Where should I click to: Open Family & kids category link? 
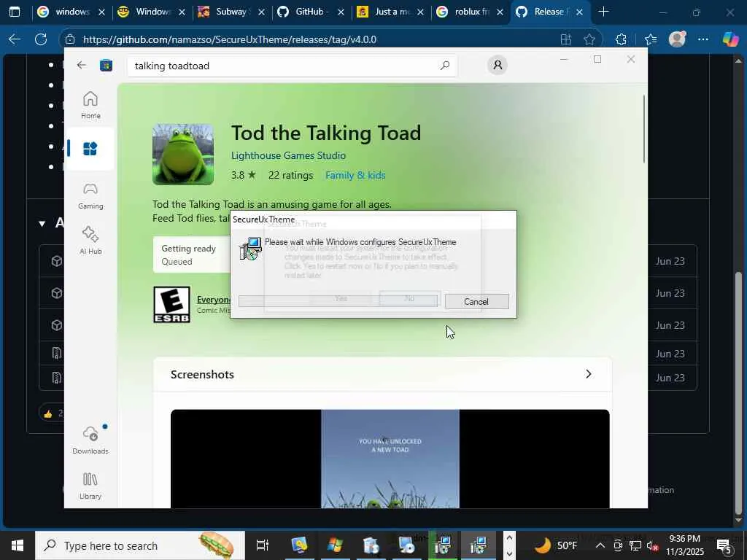tap(355, 175)
